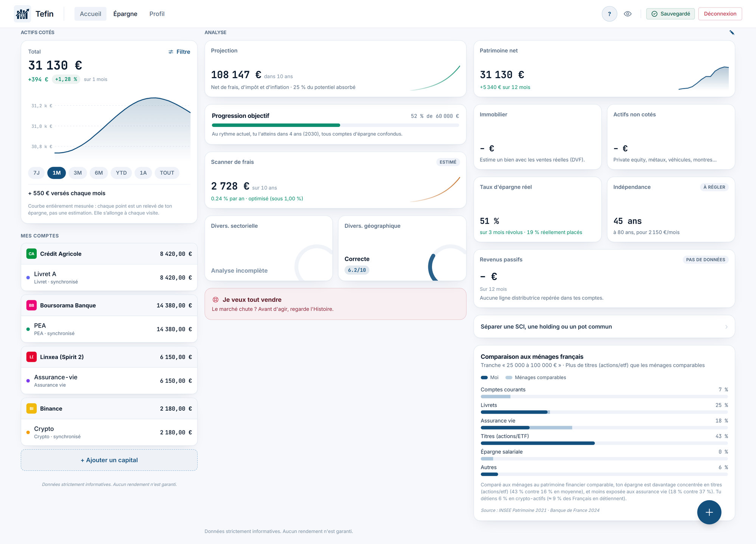Toggle the eye visibility icon

(627, 14)
